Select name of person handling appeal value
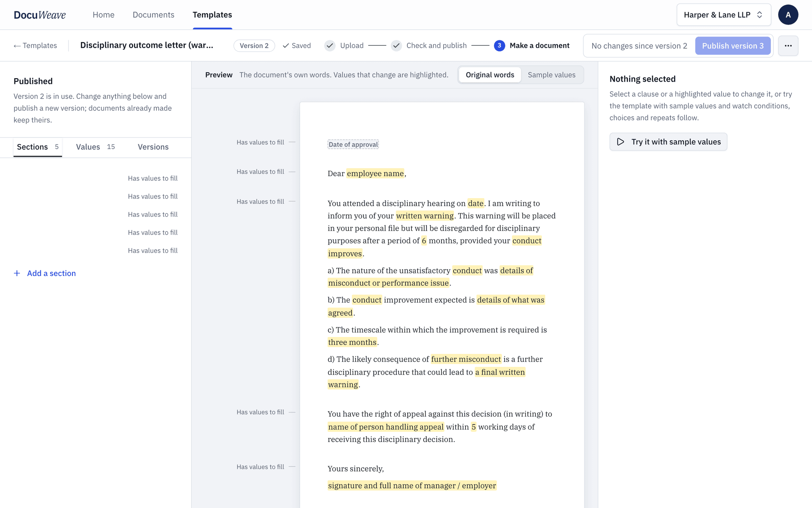This screenshot has width=812, height=508. 386,427
